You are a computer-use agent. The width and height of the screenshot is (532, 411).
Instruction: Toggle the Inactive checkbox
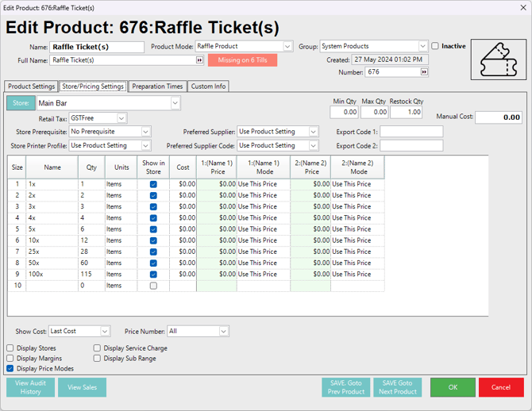coord(435,46)
